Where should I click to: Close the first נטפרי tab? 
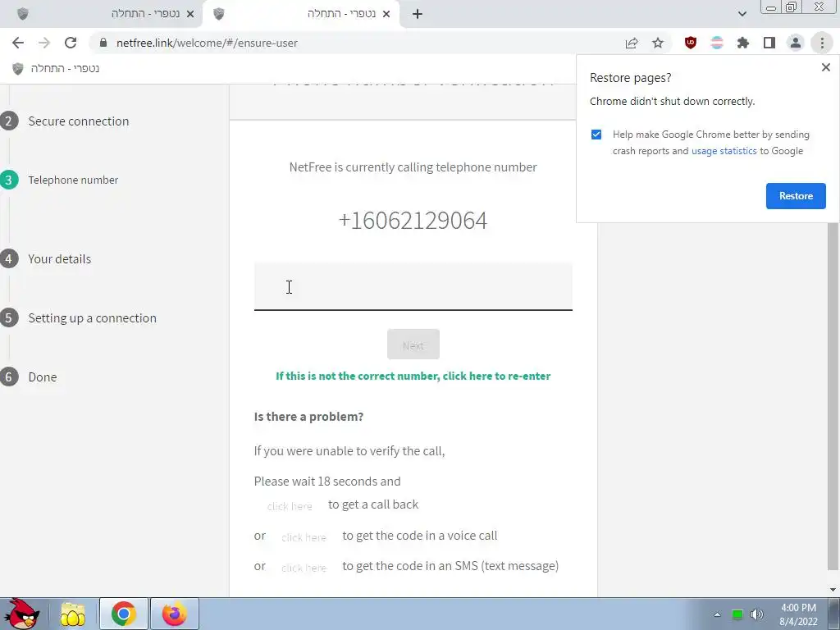190,14
